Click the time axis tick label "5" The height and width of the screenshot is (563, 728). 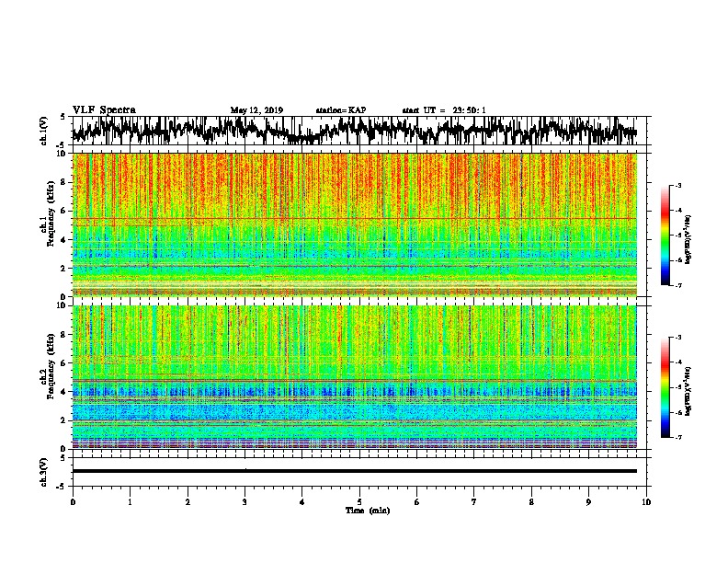point(359,502)
